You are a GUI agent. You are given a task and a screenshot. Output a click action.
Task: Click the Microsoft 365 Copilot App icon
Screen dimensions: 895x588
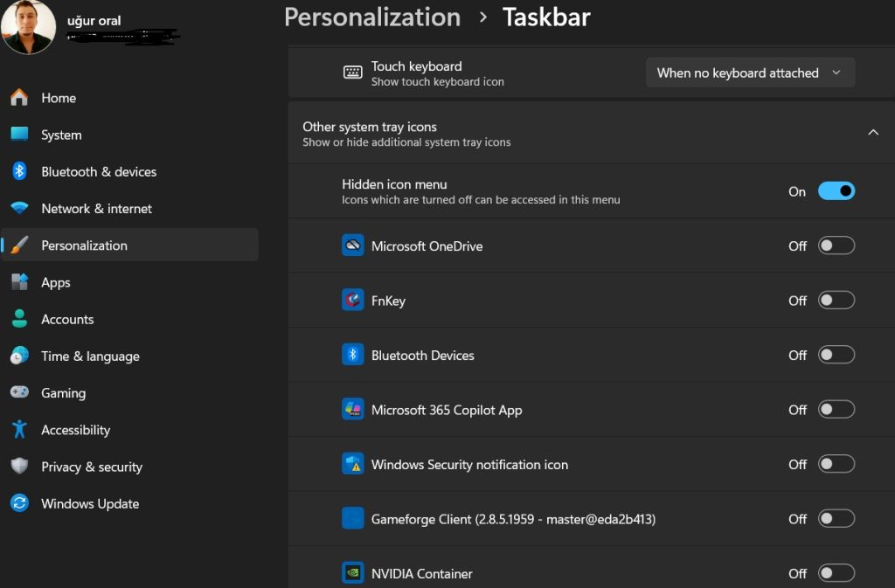[x=353, y=409]
